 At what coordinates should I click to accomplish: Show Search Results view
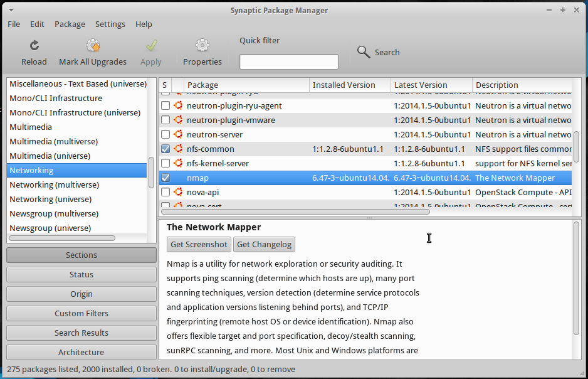(x=81, y=333)
